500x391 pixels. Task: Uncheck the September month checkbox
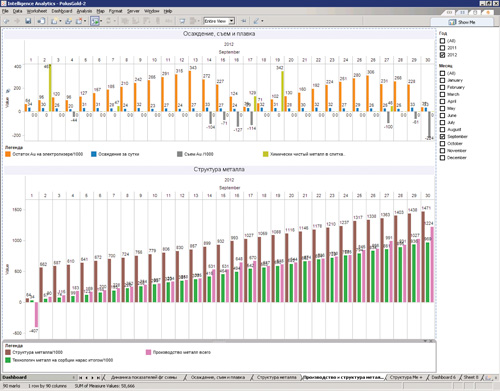[442, 136]
